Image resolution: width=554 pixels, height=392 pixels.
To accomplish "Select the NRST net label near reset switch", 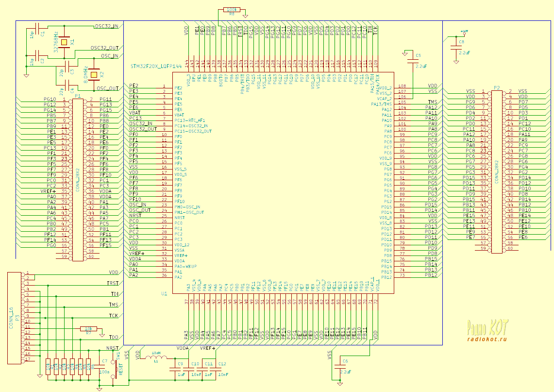I will click(113, 348).
